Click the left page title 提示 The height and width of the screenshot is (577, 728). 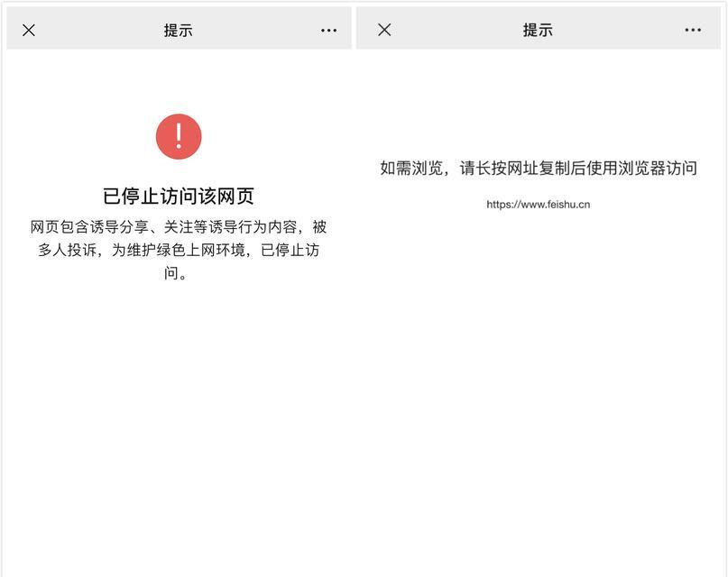point(179,31)
